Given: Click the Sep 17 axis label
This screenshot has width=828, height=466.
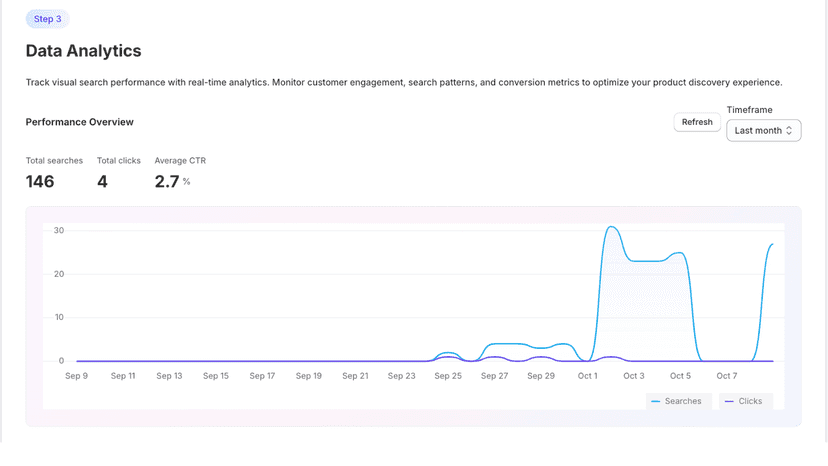Looking at the screenshot, I should (262, 376).
